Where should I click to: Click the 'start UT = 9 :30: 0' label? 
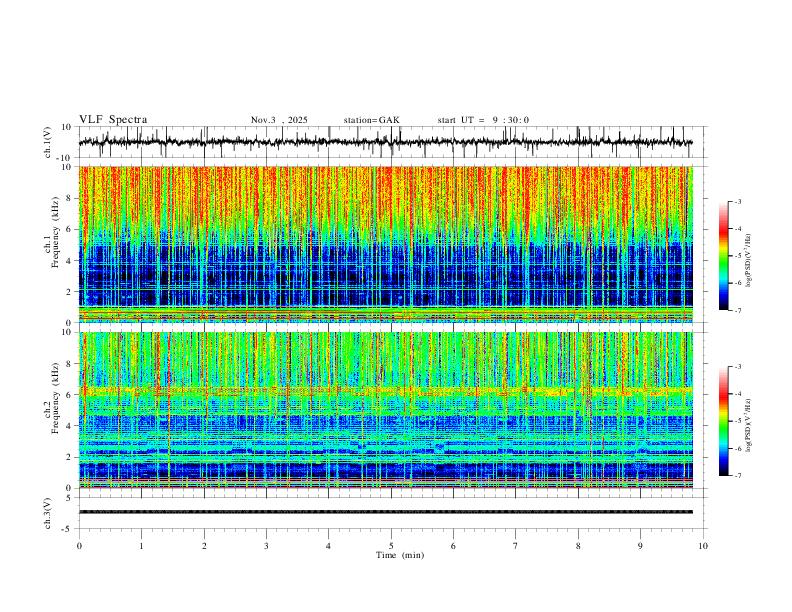(x=483, y=120)
